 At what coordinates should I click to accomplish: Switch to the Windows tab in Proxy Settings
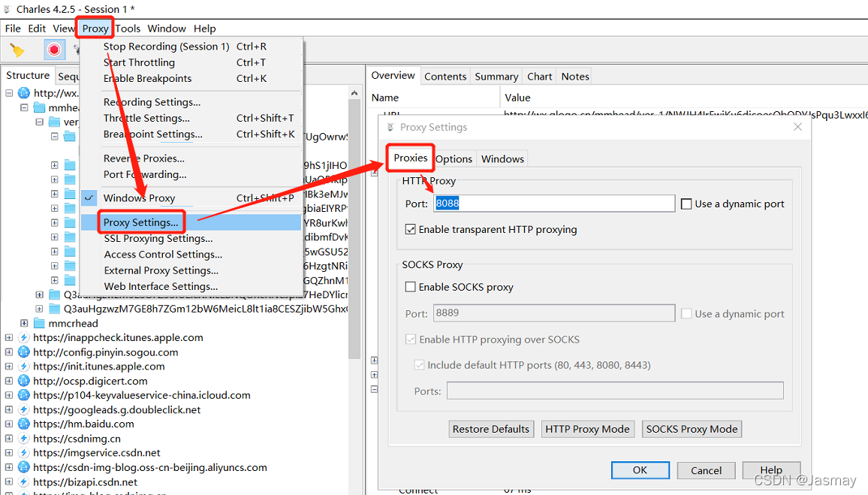502,159
